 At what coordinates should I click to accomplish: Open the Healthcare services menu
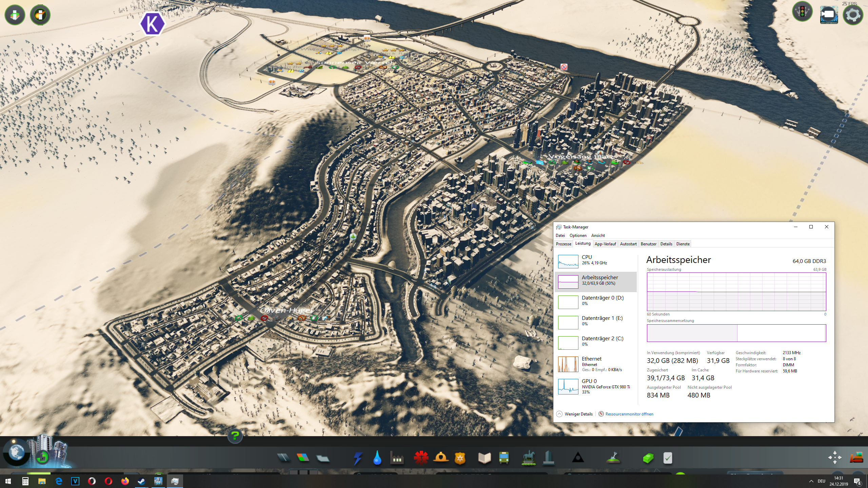coord(421,458)
